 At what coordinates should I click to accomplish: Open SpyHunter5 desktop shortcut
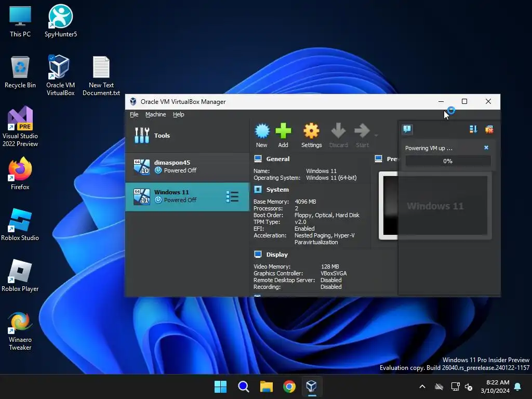click(x=61, y=21)
